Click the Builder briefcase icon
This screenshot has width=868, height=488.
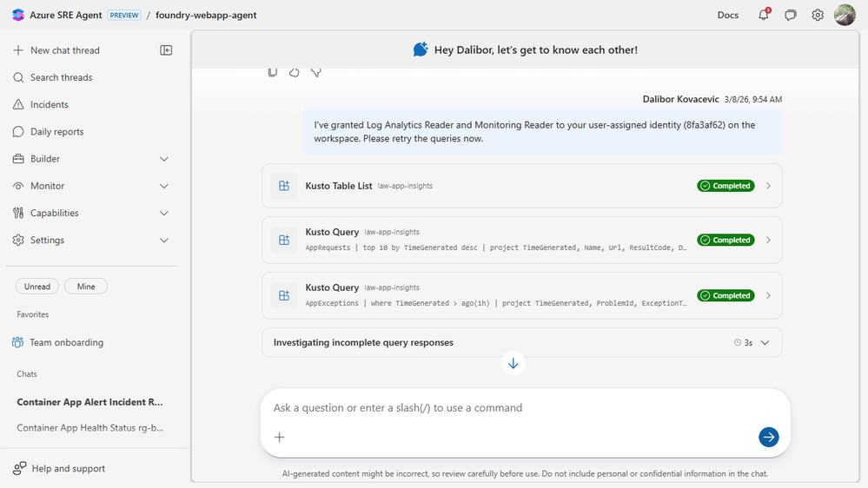coord(18,159)
